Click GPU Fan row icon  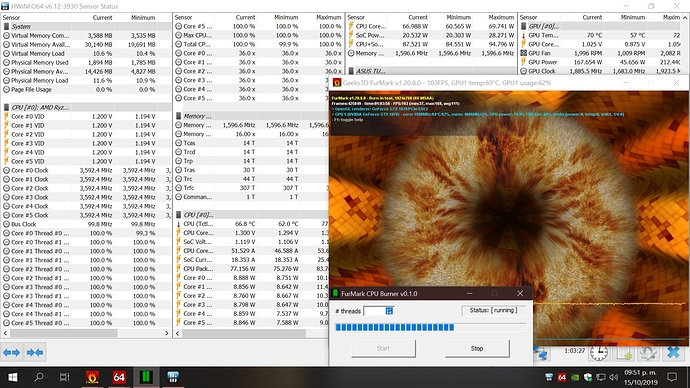(524, 53)
